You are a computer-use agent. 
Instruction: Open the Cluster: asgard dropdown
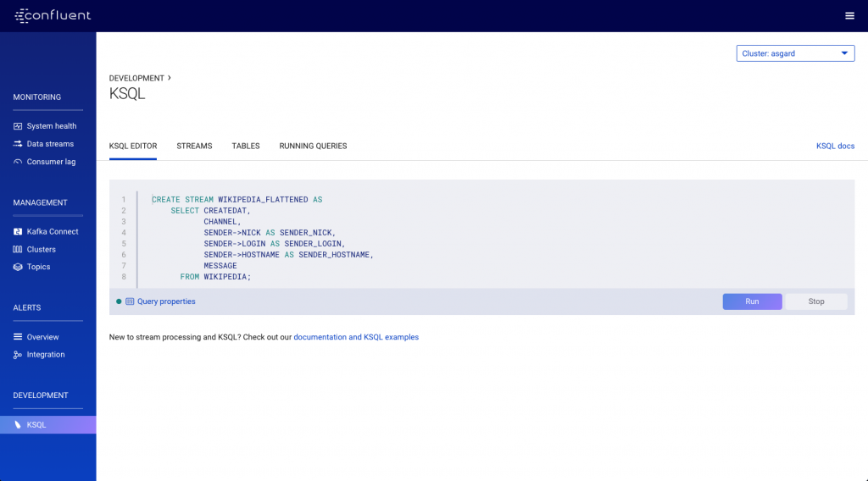tap(795, 53)
